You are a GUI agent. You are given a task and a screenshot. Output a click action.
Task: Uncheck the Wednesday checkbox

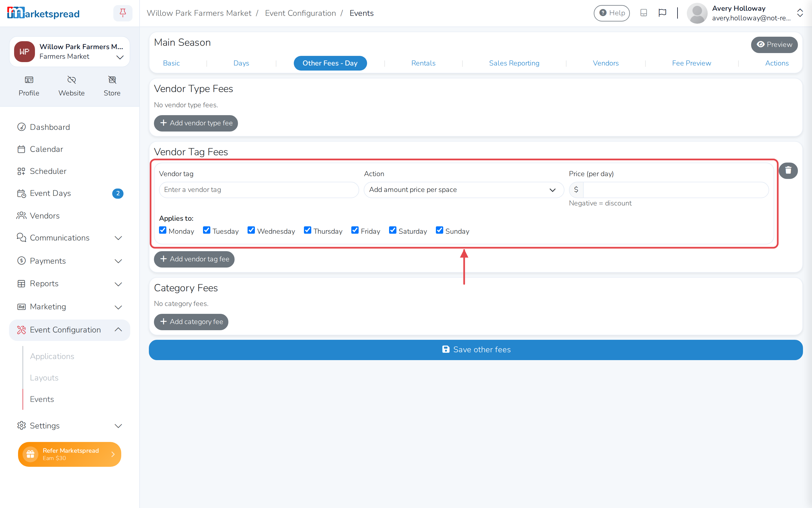[x=251, y=230]
